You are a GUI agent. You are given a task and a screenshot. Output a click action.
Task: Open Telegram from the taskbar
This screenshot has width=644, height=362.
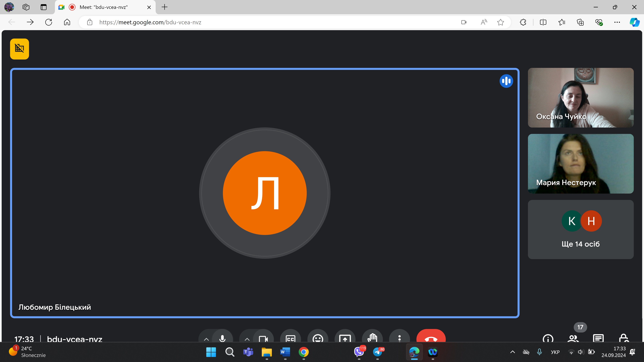[x=378, y=352]
